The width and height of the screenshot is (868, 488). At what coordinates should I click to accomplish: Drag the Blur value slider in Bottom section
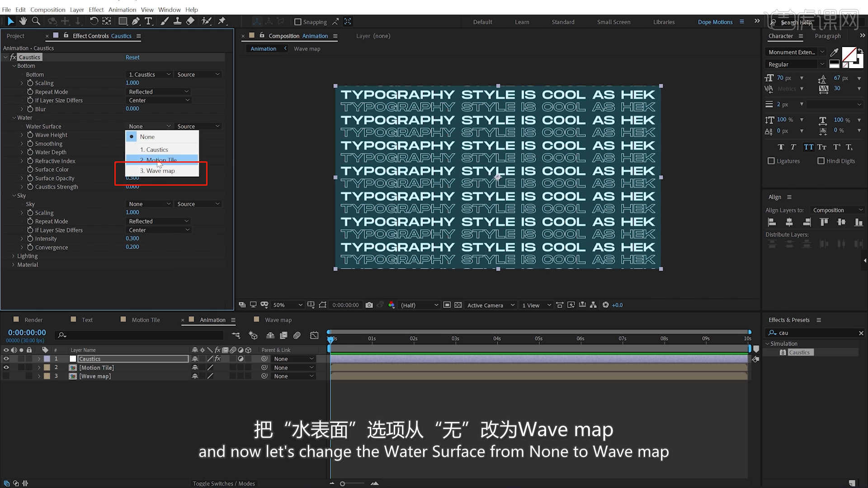click(x=133, y=108)
